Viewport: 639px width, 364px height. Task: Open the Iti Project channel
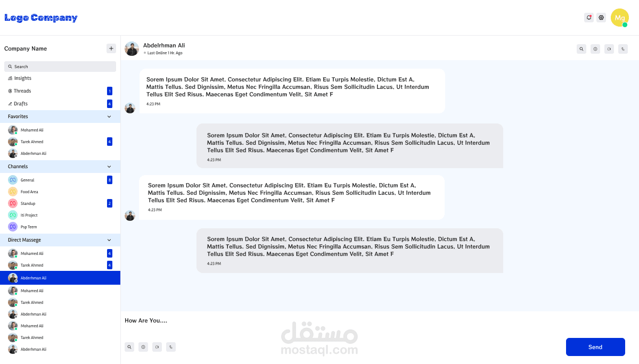(60, 215)
